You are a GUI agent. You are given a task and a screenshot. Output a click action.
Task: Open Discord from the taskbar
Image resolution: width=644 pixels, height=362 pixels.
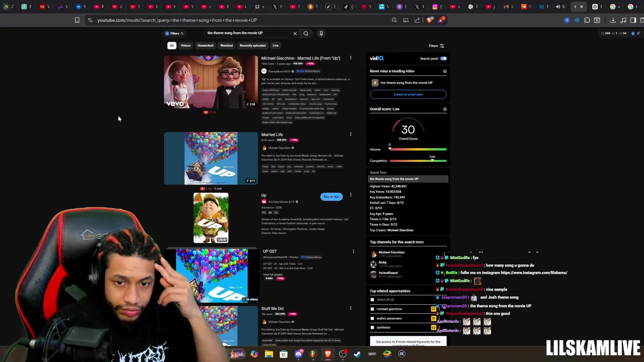pos(298,354)
